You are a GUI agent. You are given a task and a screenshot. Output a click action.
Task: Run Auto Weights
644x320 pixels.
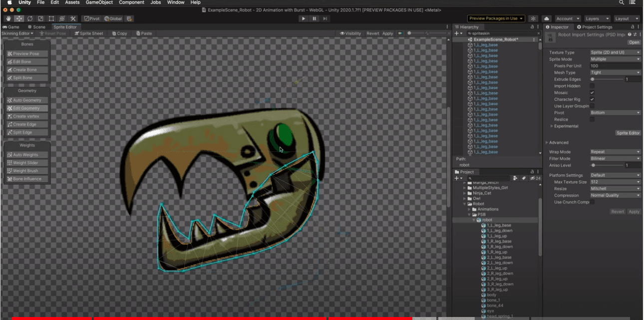[x=27, y=155]
